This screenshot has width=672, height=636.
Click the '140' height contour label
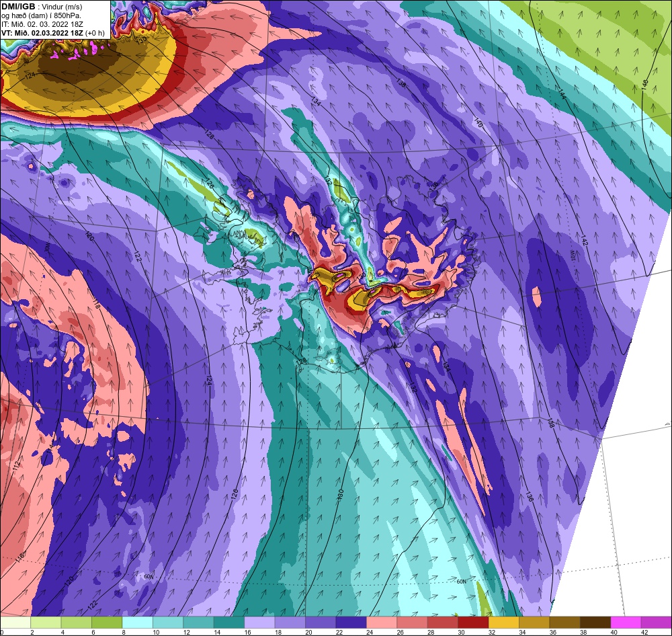coord(478,123)
